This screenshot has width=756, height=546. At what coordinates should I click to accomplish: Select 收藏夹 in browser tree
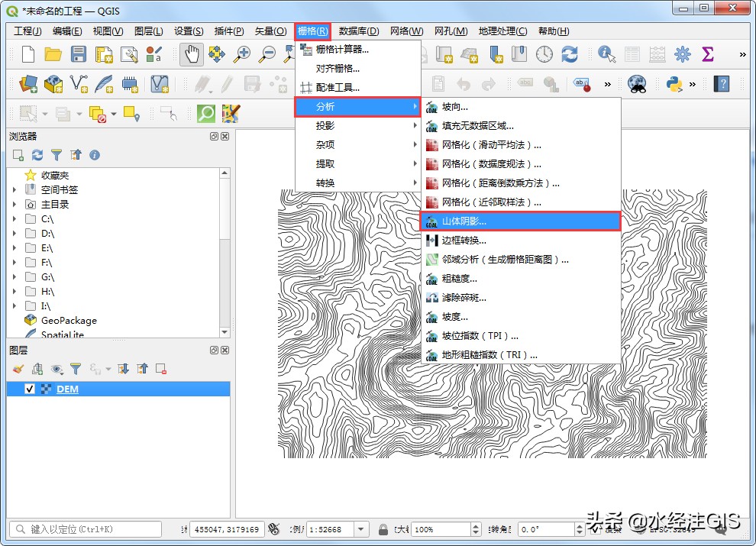tap(54, 175)
